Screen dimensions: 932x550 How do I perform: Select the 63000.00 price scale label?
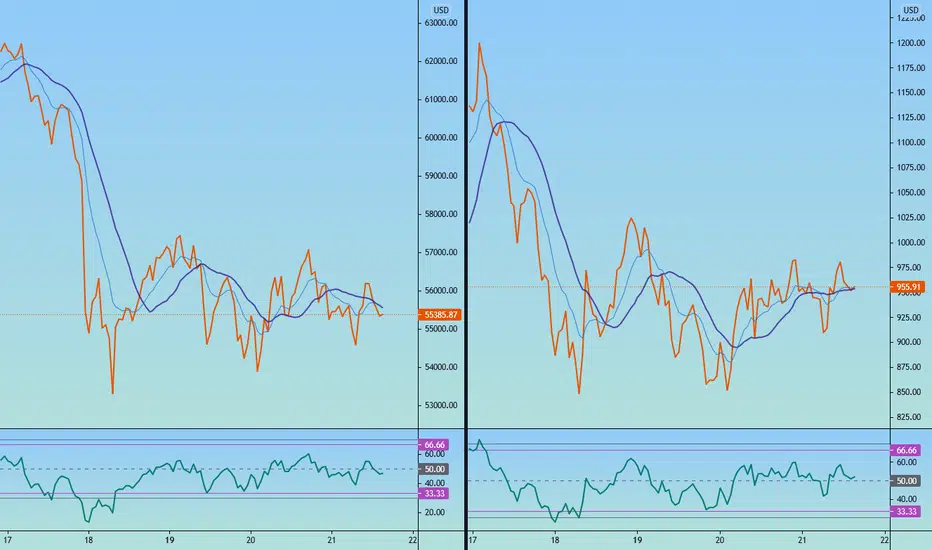[441, 23]
